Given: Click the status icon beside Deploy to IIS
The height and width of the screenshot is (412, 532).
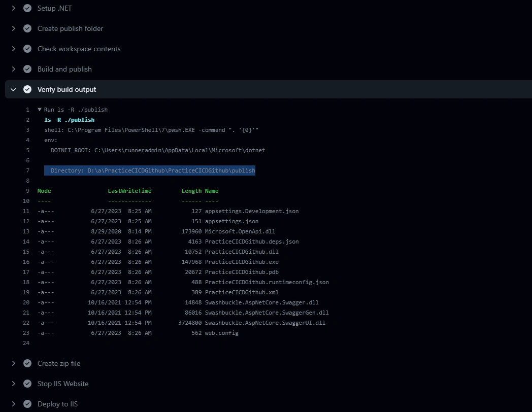Looking at the screenshot, I should [27, 404].
